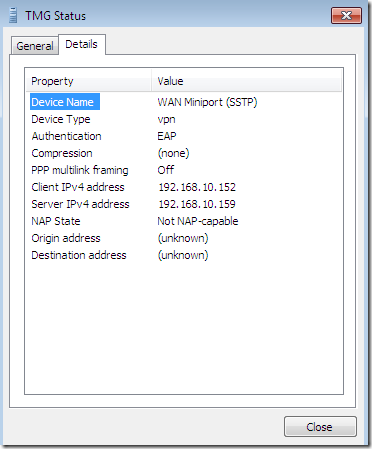Click the Destination address (unknown) value
Viewport: 372px width, 449px height.
pyautogui.click(x=183, y=255)
